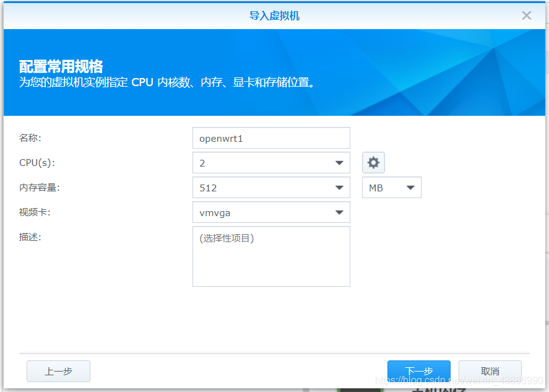Click the 配置常用规格 heading text
The image size is (549, 392).
61,66
